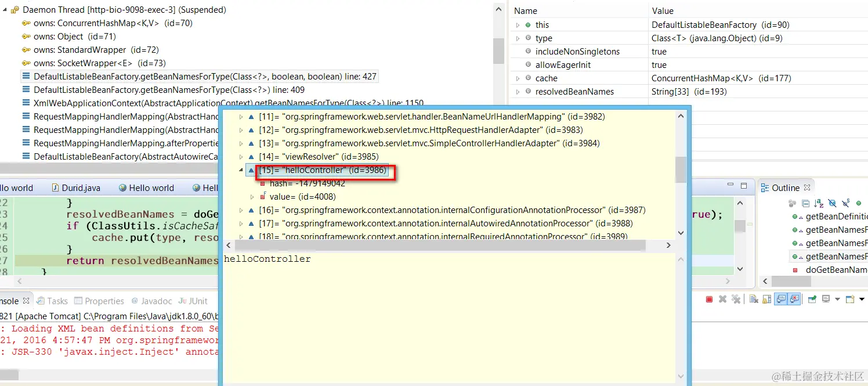
Task: Click the code editor scroll-down arrow
Action: (740, 269)
